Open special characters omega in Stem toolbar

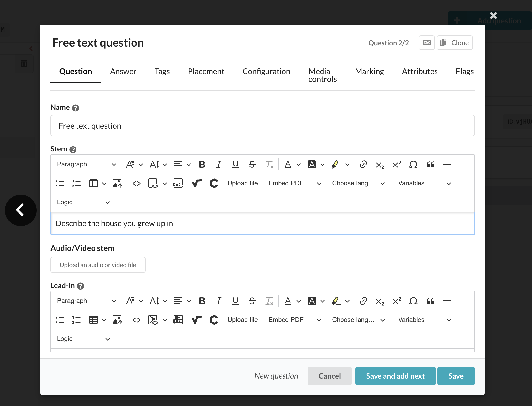pos(413,164)
